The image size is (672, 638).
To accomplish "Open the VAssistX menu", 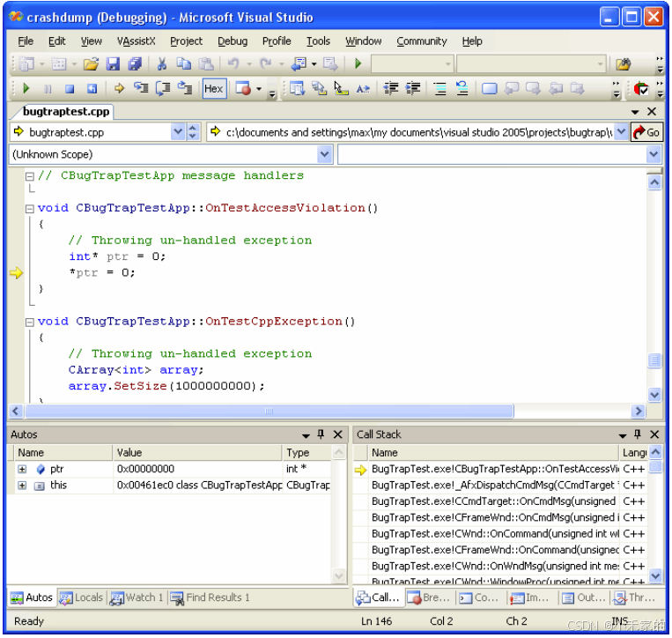I will click(137, 41).
